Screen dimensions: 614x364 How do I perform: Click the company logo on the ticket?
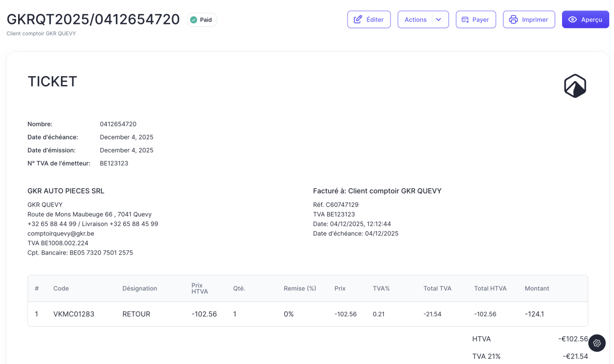click(x=575, y=86)
